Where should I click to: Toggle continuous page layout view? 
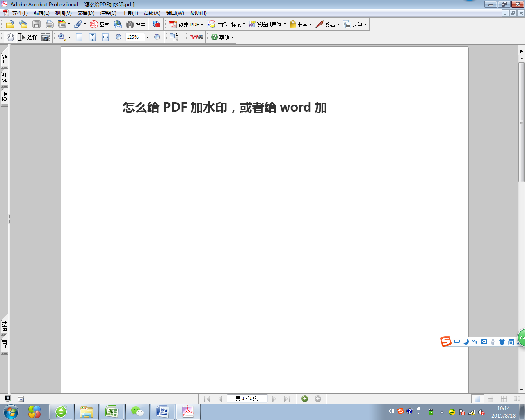[x=491, y=399]
